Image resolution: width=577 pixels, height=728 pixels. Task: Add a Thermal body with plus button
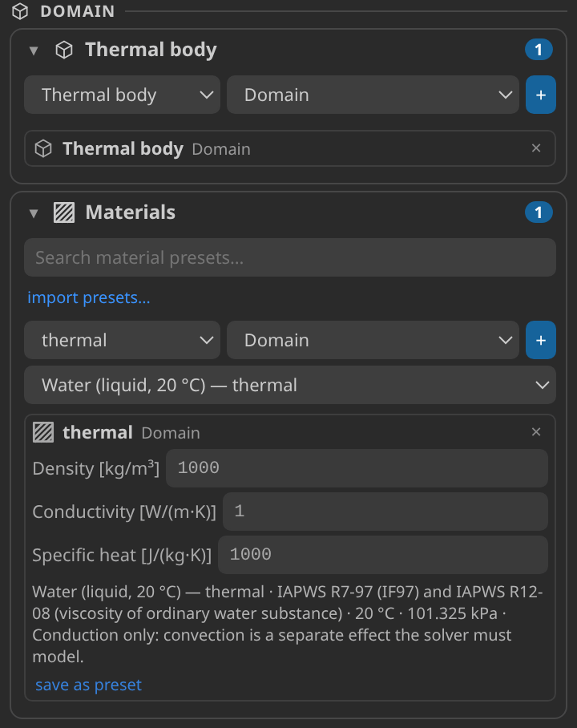click(x=541, y=95)
